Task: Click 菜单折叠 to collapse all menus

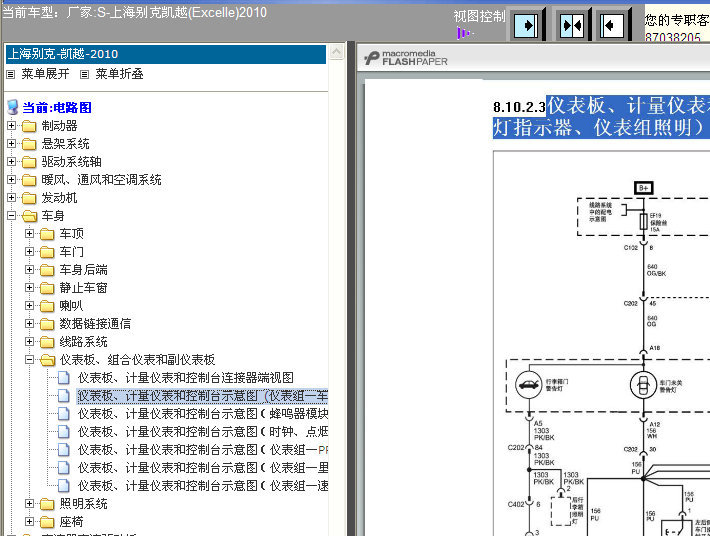Action: pyautogui.click(x=119, y=74)
